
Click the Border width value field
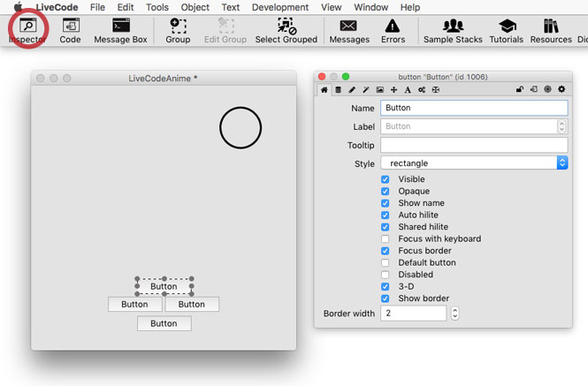[413, 314]
